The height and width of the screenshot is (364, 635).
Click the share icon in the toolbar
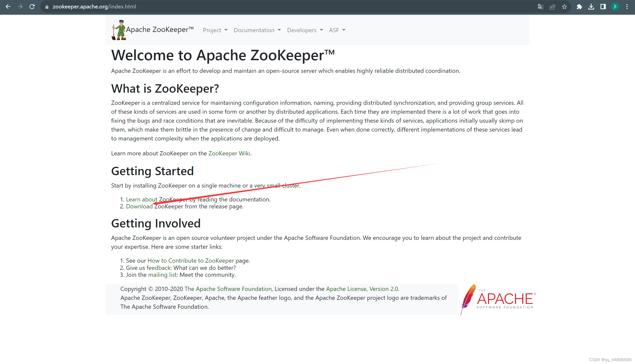point(553,7)
